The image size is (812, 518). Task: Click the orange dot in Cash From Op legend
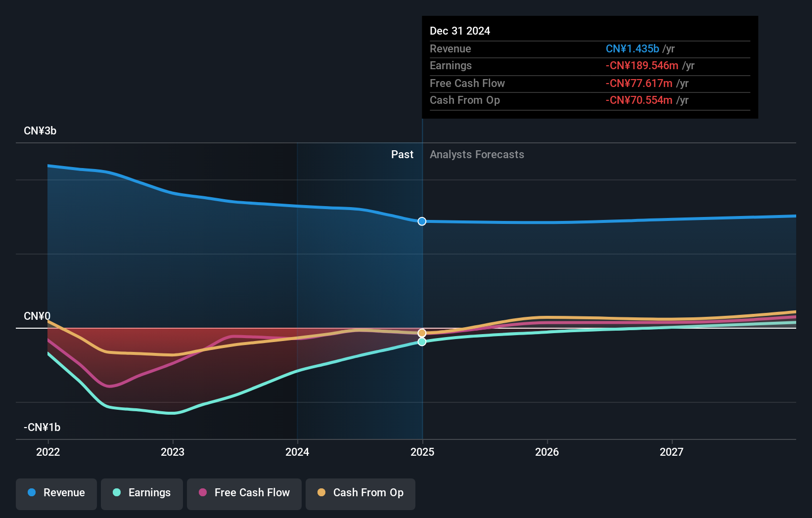pos(321,492)
